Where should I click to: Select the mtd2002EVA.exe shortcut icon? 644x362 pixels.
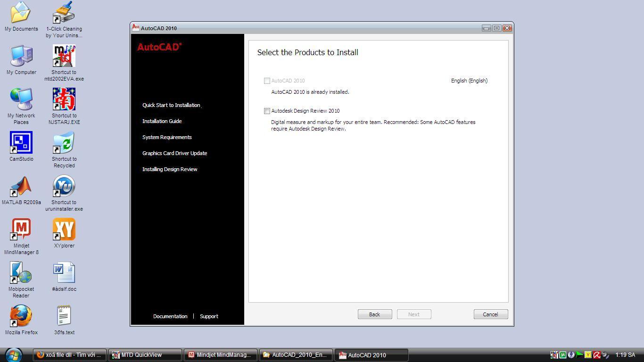pyautogui.click(x=64, y=56)
